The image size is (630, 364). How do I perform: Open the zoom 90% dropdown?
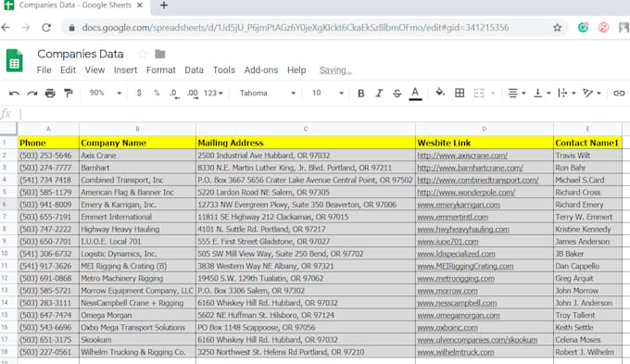tap(106, 93)
